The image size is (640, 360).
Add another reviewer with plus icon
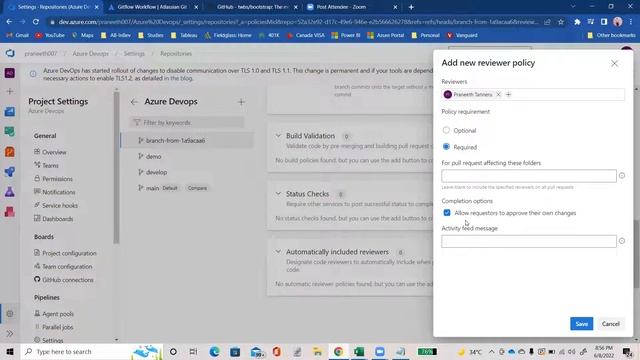coord(508,95)
